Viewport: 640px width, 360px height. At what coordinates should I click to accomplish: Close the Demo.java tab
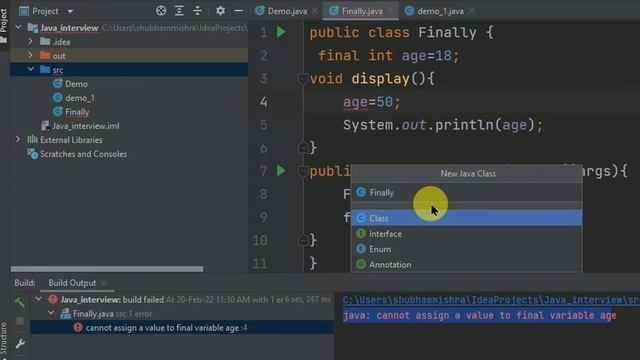coord(314,11)
